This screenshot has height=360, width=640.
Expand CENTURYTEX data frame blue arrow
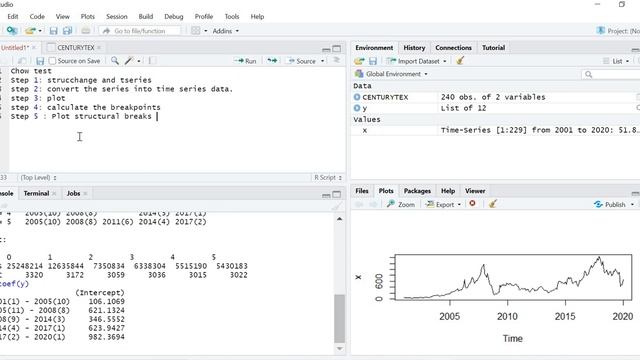pos(357,97)
